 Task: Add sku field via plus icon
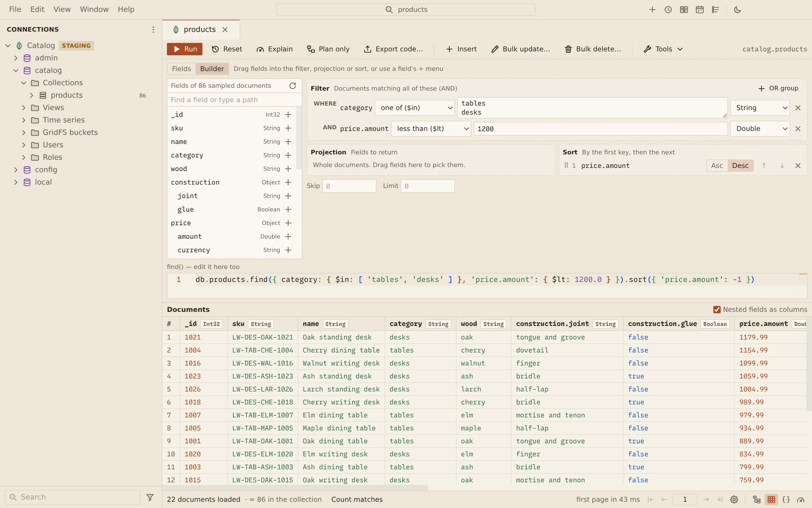[x=288, y=128]
